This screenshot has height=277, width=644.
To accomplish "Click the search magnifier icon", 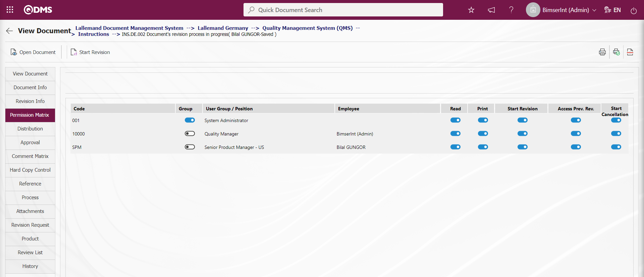I will pos(251,10).
